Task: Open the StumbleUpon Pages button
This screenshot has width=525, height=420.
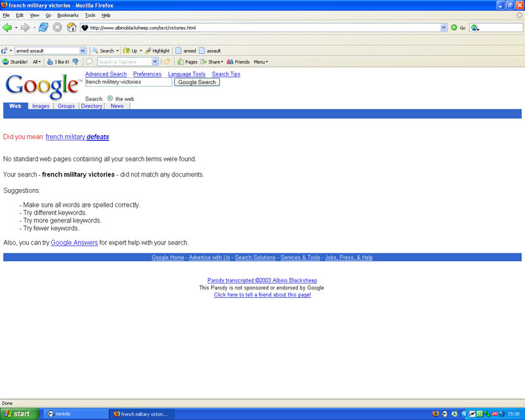Action: click(x=188, y=62)
